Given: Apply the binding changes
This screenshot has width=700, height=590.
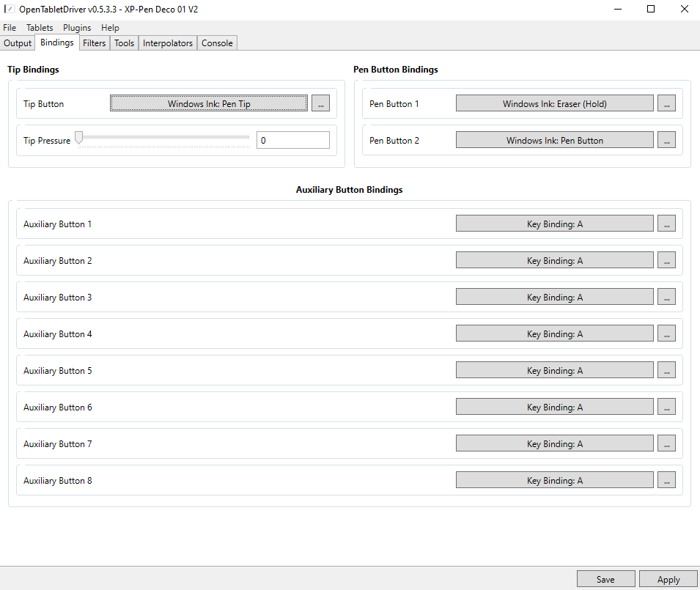Looking at the screenshot, I should coord(668,579).
